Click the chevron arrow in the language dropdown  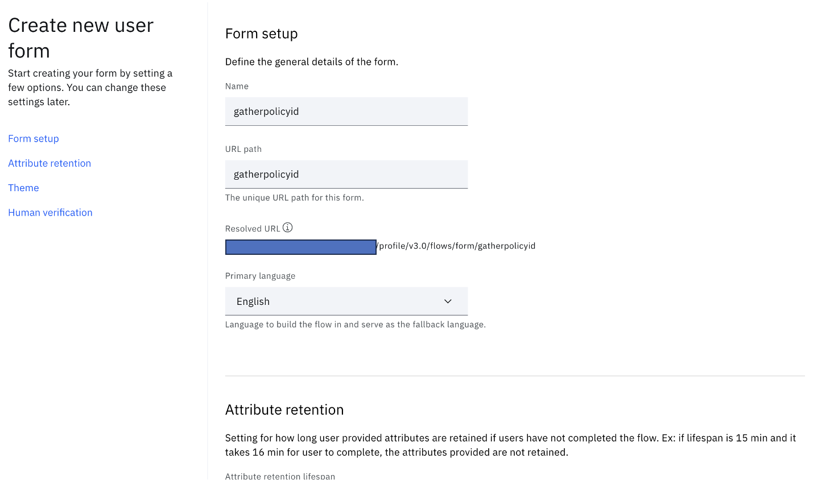pyautogui.click(x=448, y=301)
